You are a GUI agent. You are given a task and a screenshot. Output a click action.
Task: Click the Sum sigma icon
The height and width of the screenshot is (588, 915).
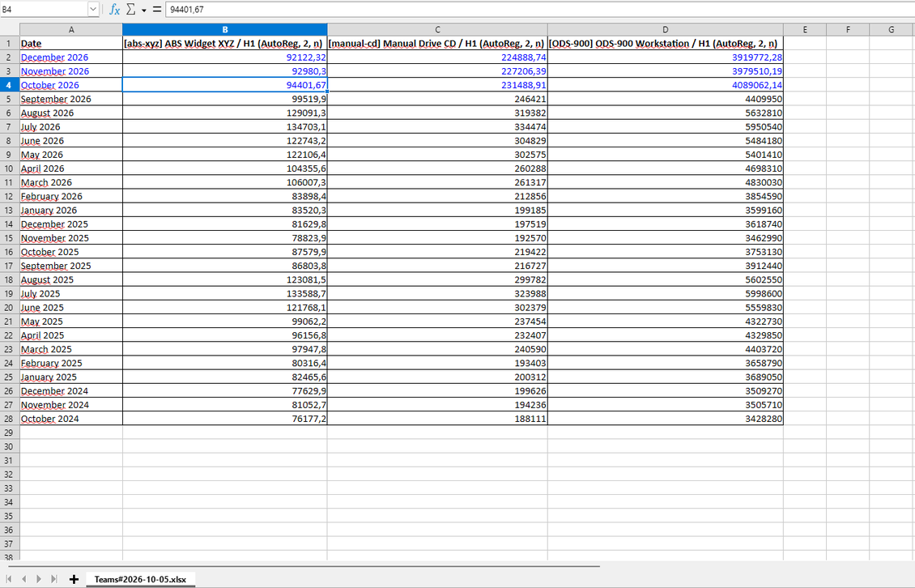coord(130,10)
